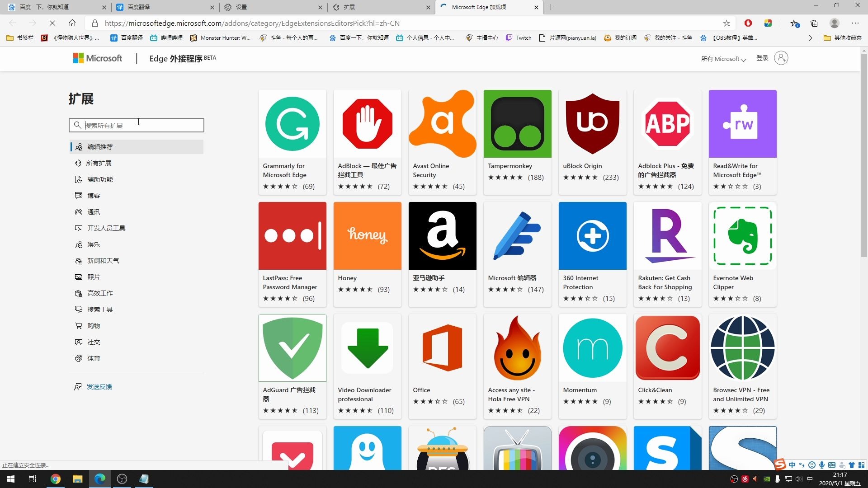
Task: Expand the 开发人员工具 sidebar category
Action: [107, 228]
